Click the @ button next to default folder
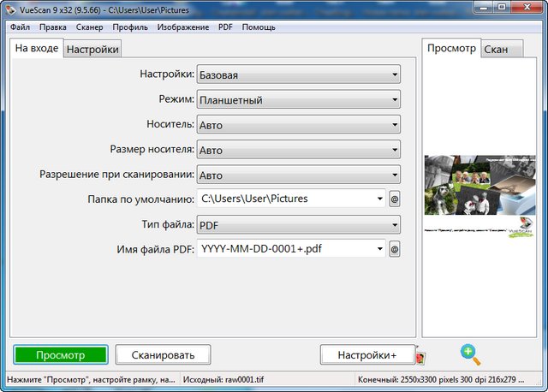Image resolution: width=548 pixels, height=392 pixels. (395, 199)
